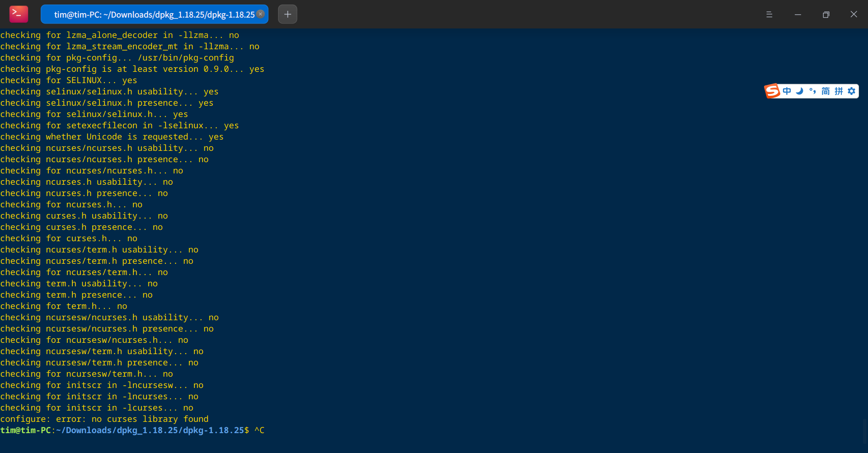Click the 'ncurses/ncurses.h usability... no' line
This screenshot has width=868, height=453.
click(x=107, y=148)
